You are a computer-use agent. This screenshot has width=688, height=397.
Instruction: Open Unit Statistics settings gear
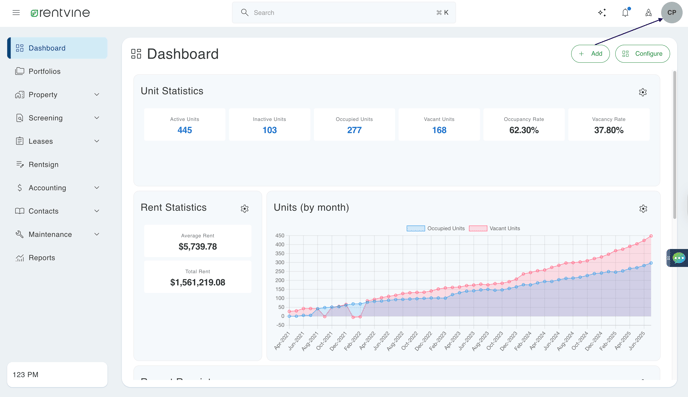tap(642, 92)
